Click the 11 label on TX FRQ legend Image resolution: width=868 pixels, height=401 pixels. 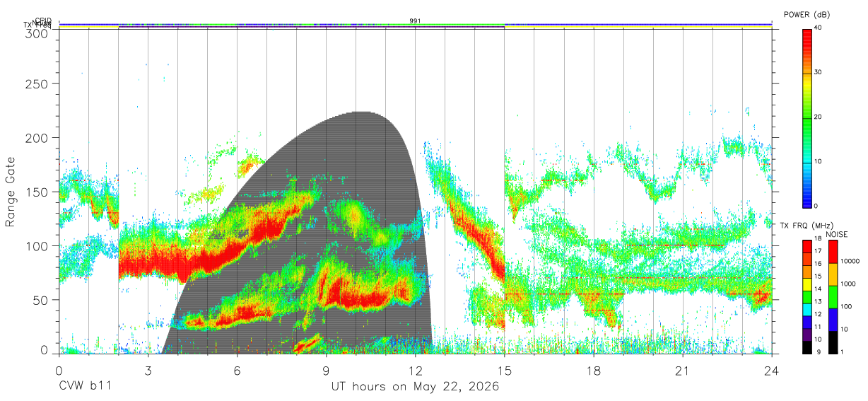(x=819, y=327)
